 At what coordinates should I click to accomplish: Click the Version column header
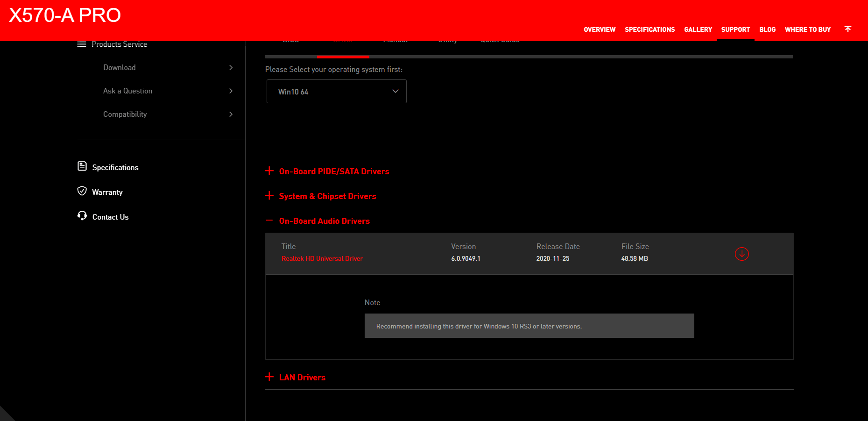point(464,247)
